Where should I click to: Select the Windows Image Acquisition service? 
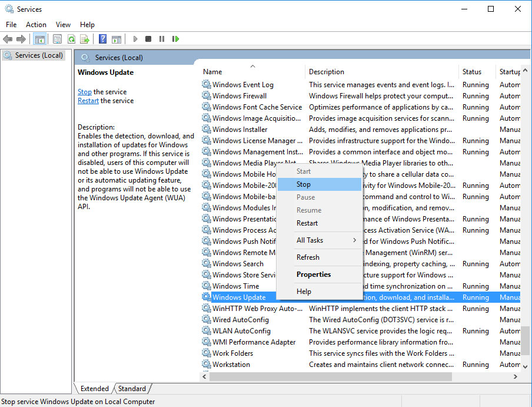point(361,118)
